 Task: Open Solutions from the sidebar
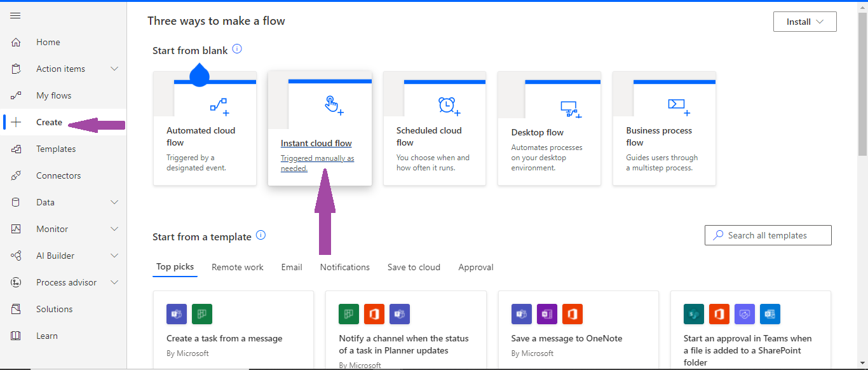tap(54, 308)
